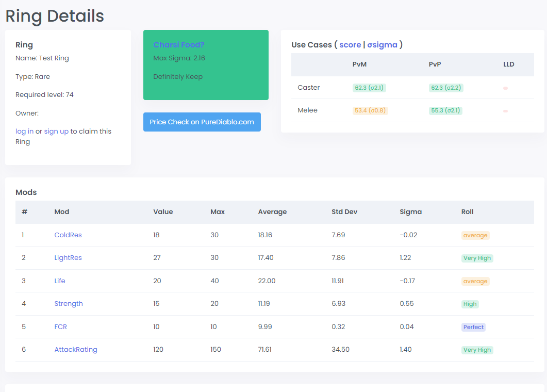Open the AttackRating mod link
This screenshot has height=392, width=547.
76,350
